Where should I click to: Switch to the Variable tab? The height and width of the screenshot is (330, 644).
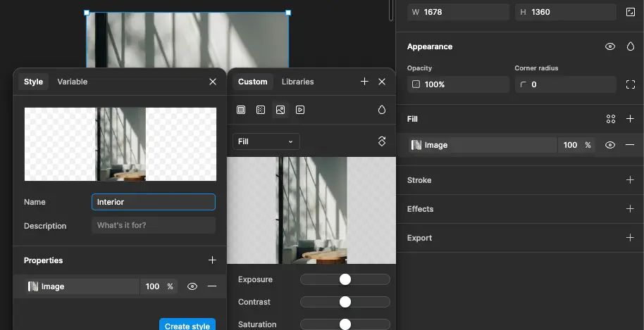pos(73,82)
